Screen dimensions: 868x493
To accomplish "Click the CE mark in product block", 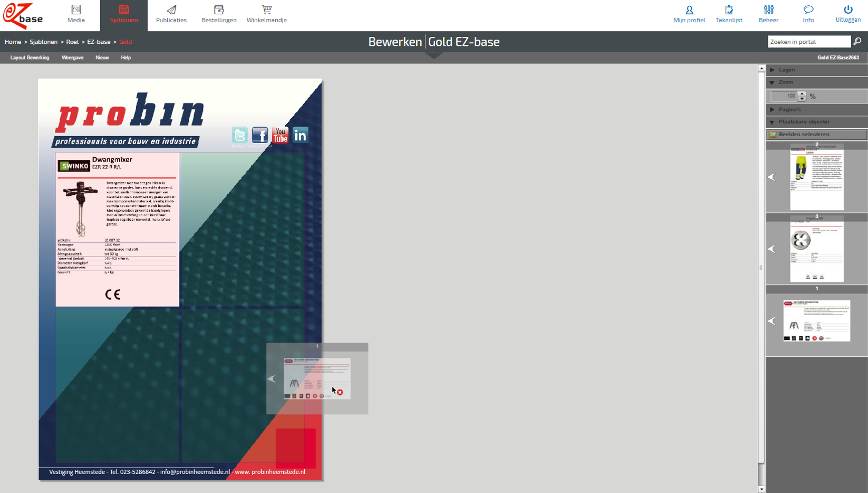I will 112,295.
